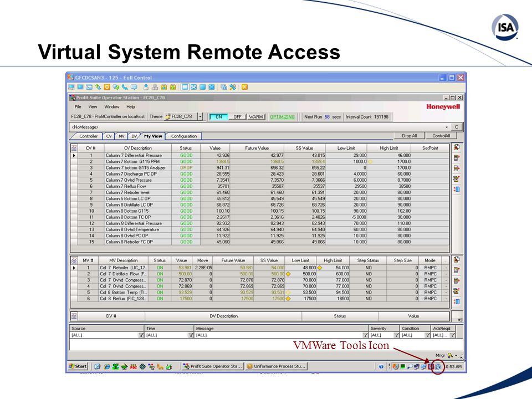Switch to the DV tab

coord(134,136)
